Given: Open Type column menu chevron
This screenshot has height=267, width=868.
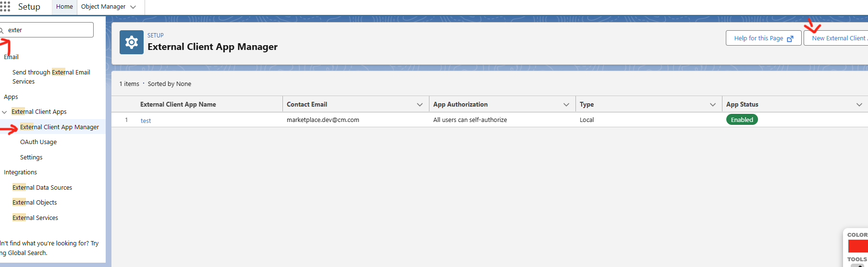Looking at the screenshot, I should [713, 105].
